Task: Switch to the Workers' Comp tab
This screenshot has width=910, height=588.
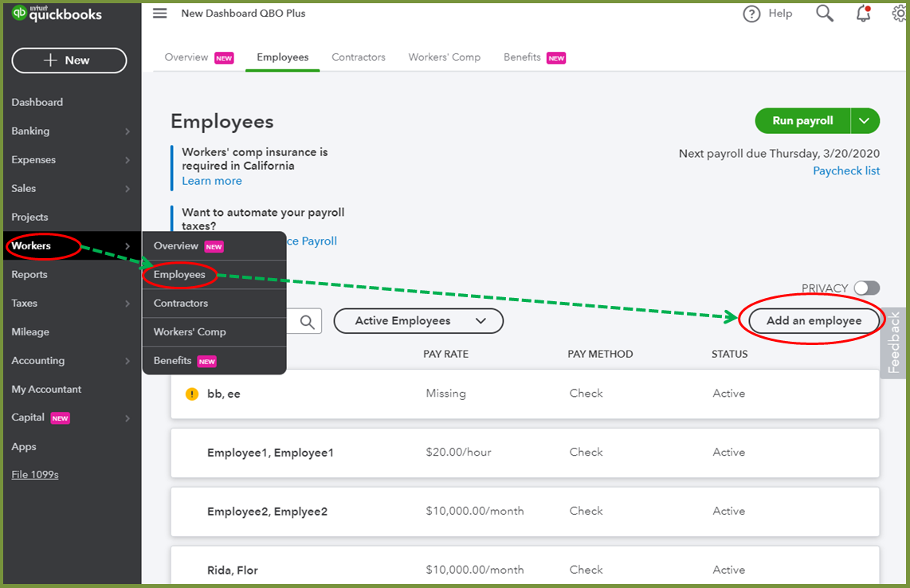Action: pyautogui.click(x=445, y=57)
